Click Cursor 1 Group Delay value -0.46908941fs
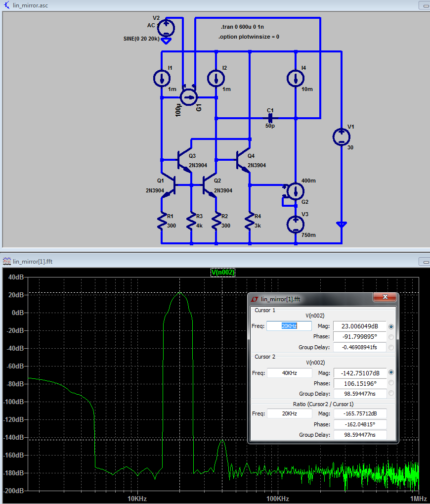The image size is (430, 504). 359,347
